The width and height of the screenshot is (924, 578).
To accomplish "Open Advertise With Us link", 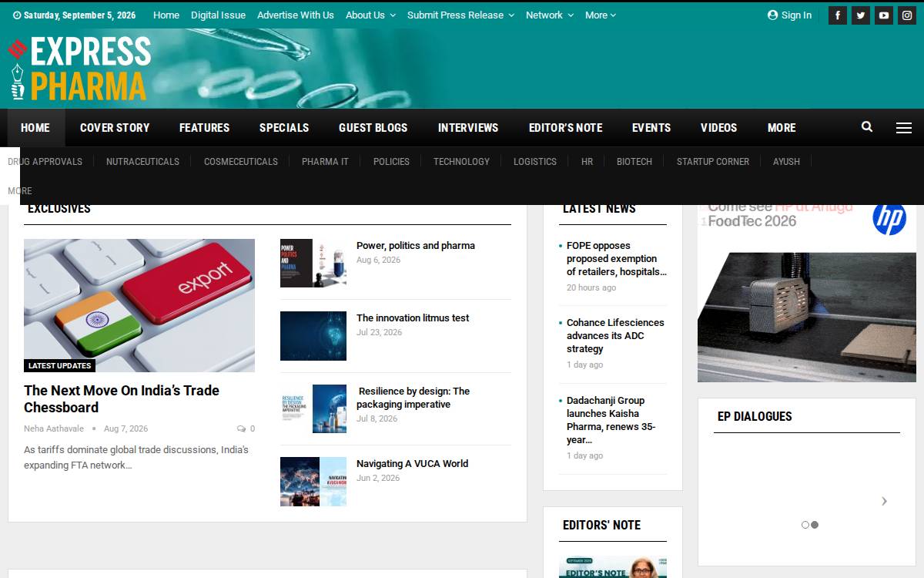I will tap(296, 15).
